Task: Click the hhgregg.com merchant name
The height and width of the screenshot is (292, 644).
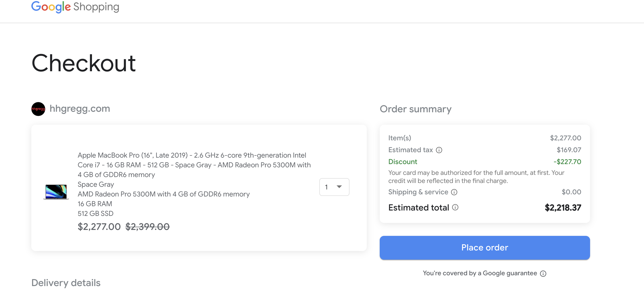Action: 80,108
